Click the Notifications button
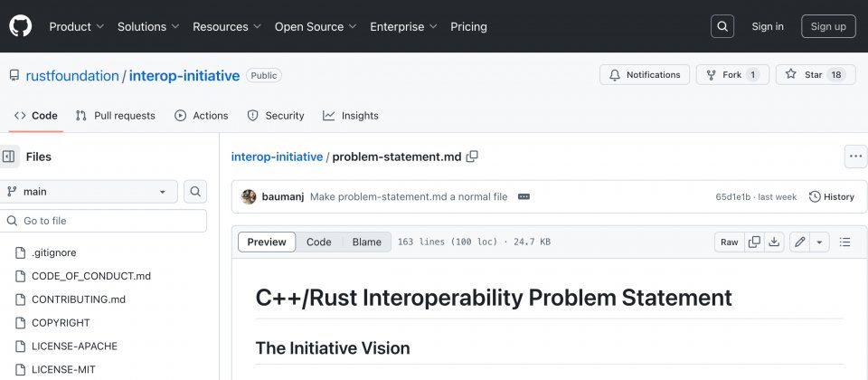This screenshot has width=868, height=380. coord(645,75)
